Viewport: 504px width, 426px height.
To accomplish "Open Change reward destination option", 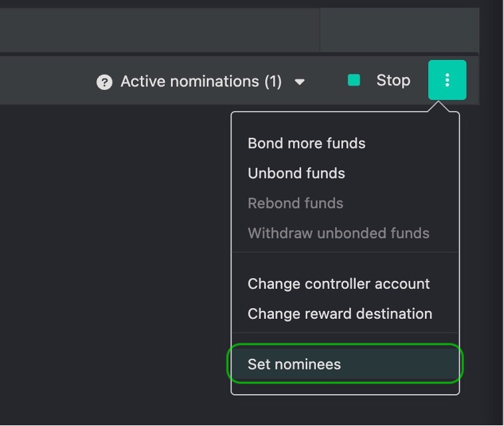I will 340,314.
